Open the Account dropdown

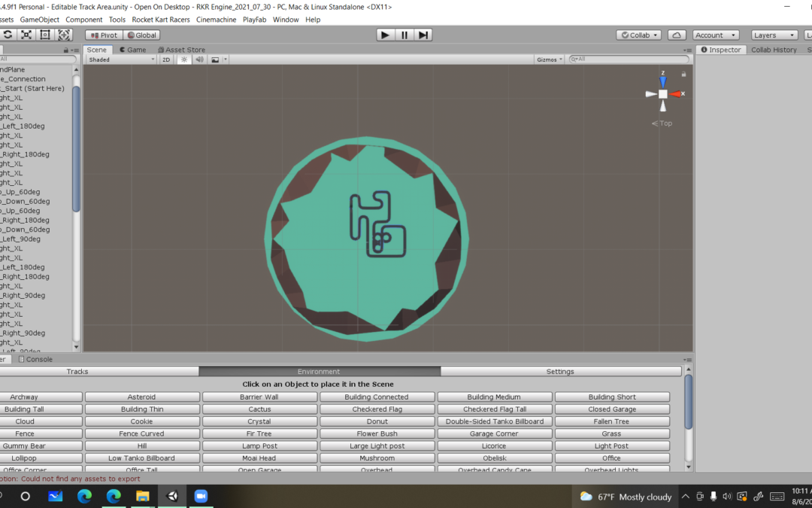click(x=715, y=35)
